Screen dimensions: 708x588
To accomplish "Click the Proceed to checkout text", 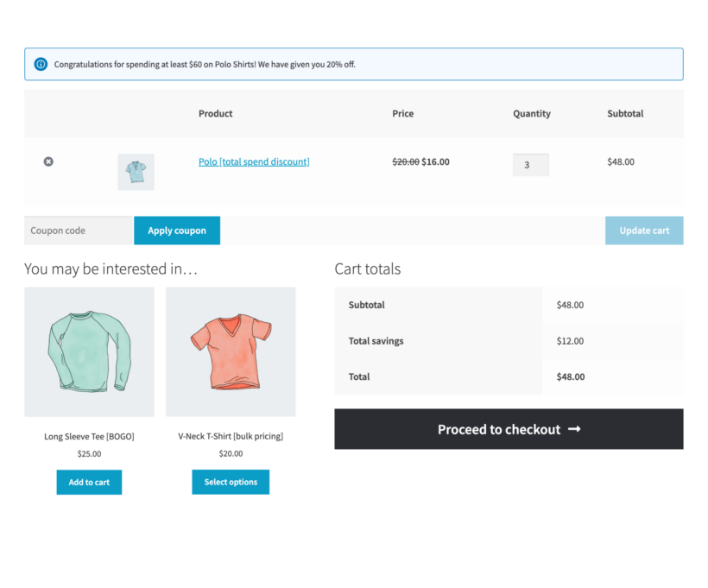I will coord(498,429).
